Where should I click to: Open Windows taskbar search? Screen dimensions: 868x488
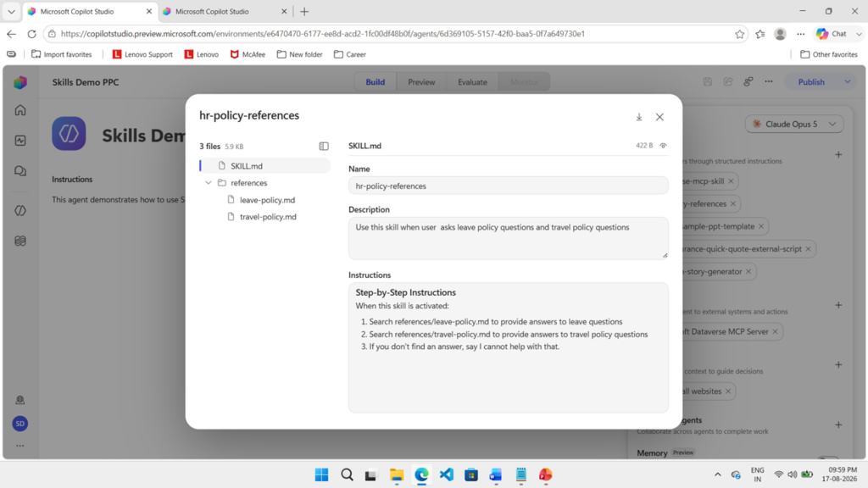(347, 474)
